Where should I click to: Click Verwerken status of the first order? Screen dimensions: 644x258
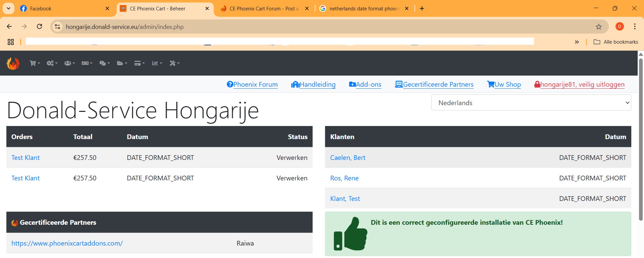pos(292,158)
